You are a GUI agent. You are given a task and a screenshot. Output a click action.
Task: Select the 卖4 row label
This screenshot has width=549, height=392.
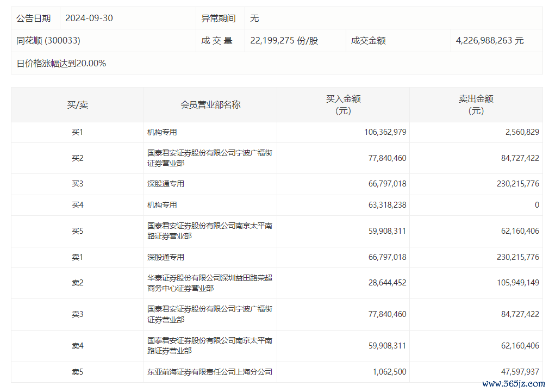pyautogui.click(x=77, y=346)
